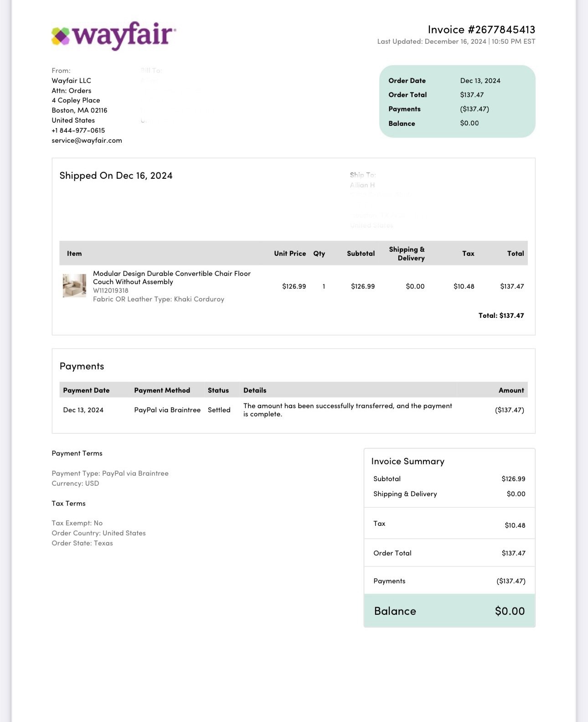Click the Tax Terms heading

coord(68,504)
